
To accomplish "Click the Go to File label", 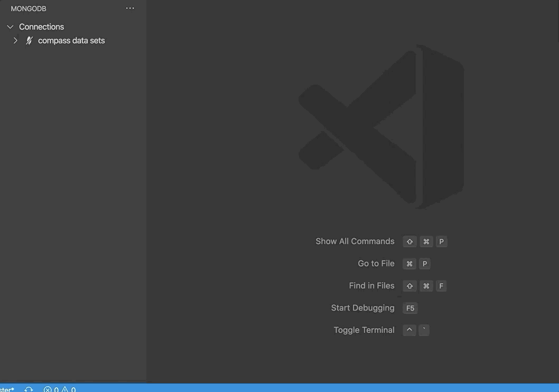I will 376,263.
